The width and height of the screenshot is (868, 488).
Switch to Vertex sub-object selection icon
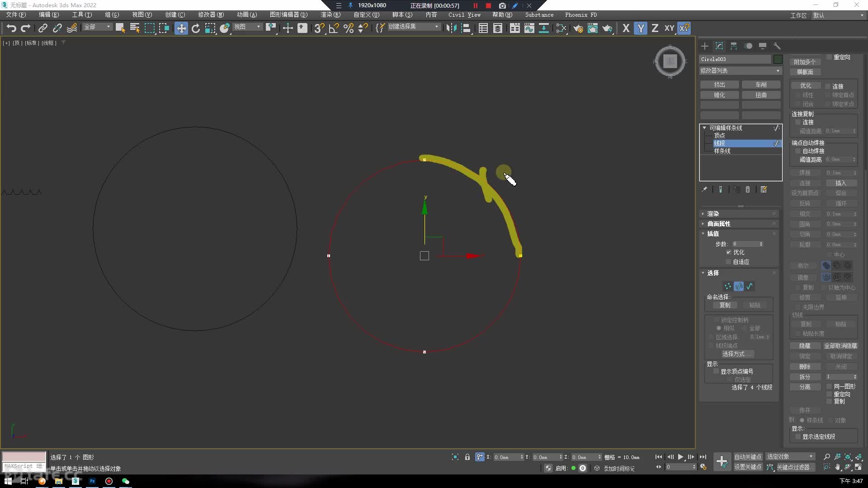727,286
